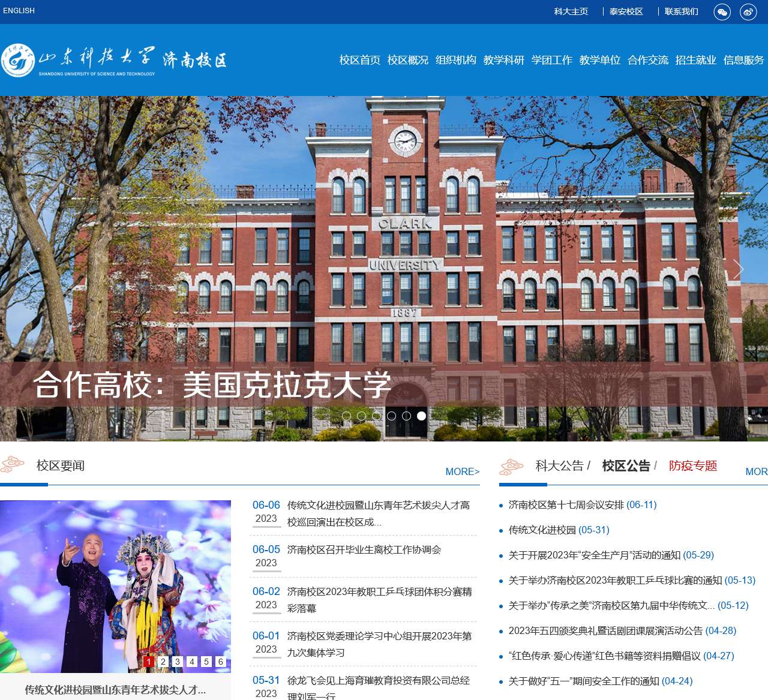This screenshot has width=768, height=700.
Task: Open 教学科研 menu item
Action: 504,60
